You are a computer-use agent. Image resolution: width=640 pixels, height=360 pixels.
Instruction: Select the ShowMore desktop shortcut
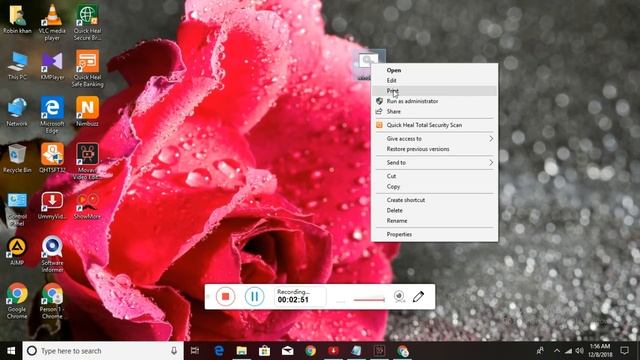click(x=87, y=206)
